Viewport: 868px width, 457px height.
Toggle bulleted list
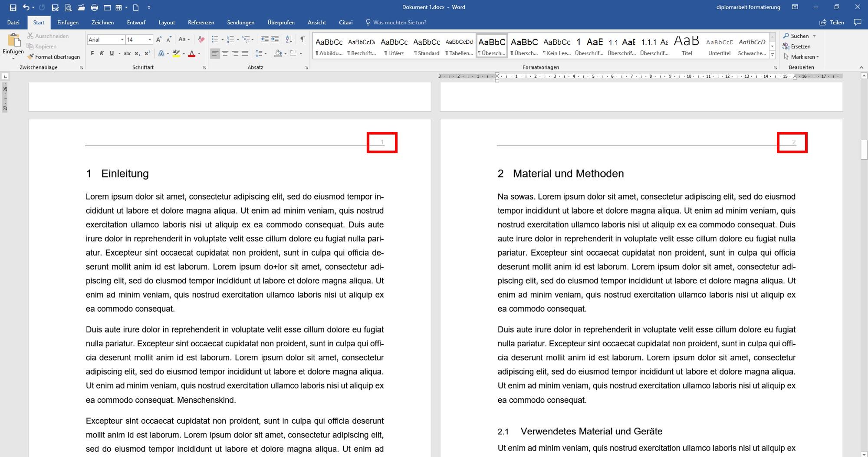tap(215, 39)
